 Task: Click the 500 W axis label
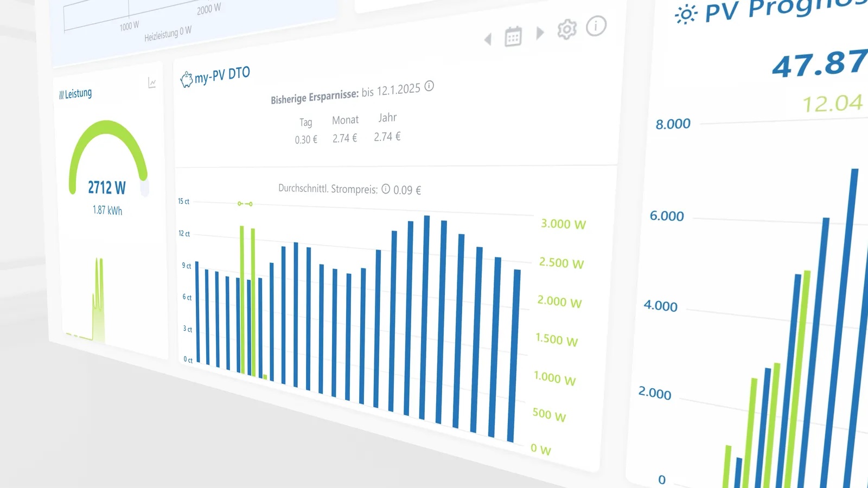coord(549,415)
